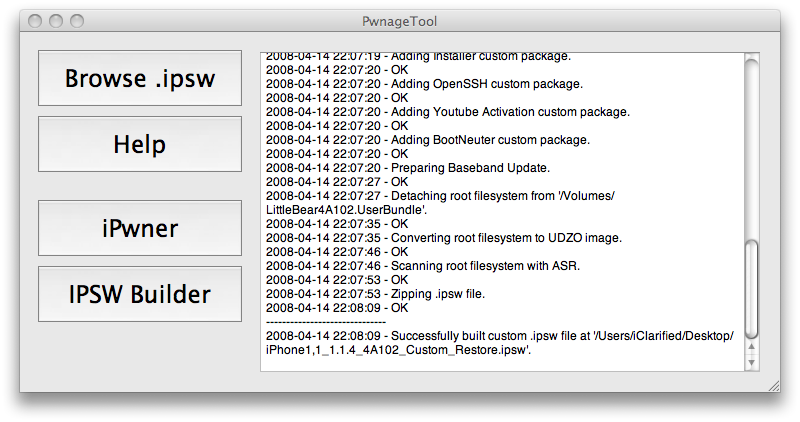Close the PwnageTool window

click(36, 21)
